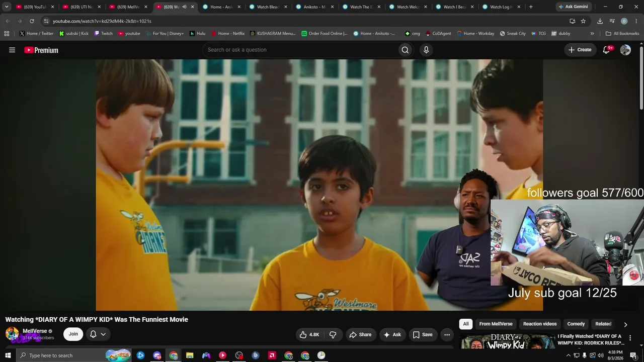Viewport: 644px width, 362px height.
Task: Start voice search with the microphone
Action: coord(426,50)
